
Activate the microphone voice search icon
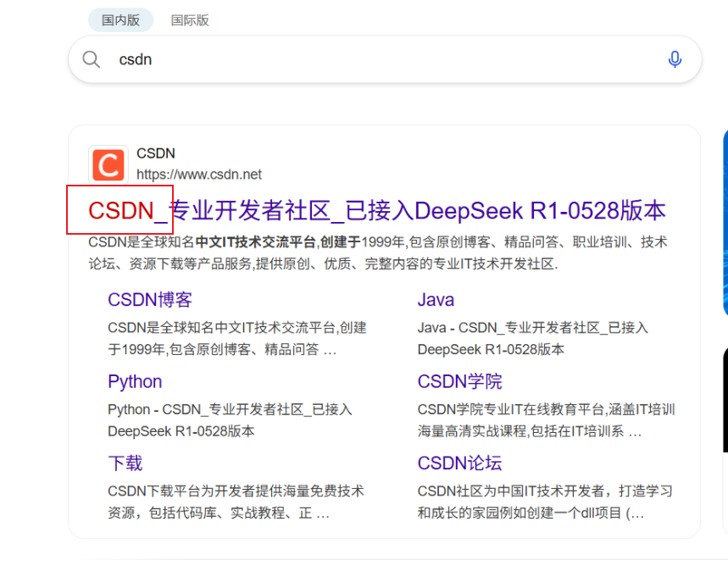point(675,59)
